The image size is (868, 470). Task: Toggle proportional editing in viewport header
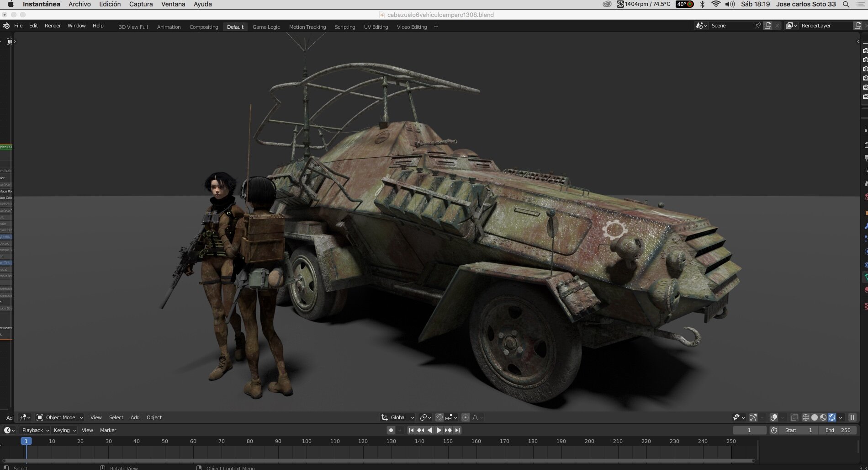tap(466, 417)
